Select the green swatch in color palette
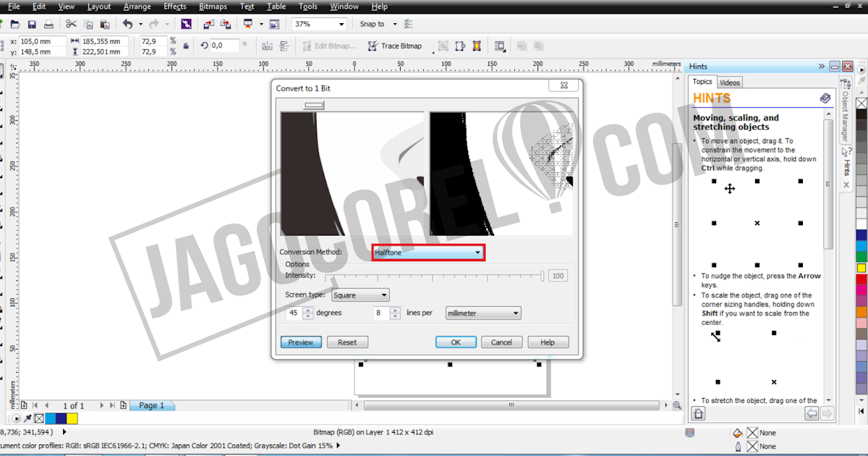This screenshot has width=868, height=456. pyautogui.click(x=861, y=257)
